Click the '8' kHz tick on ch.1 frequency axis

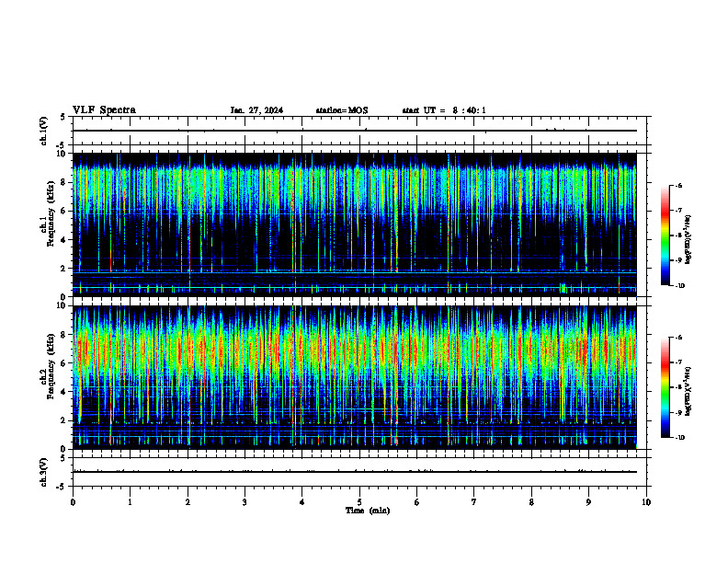[x=63, y=182]
